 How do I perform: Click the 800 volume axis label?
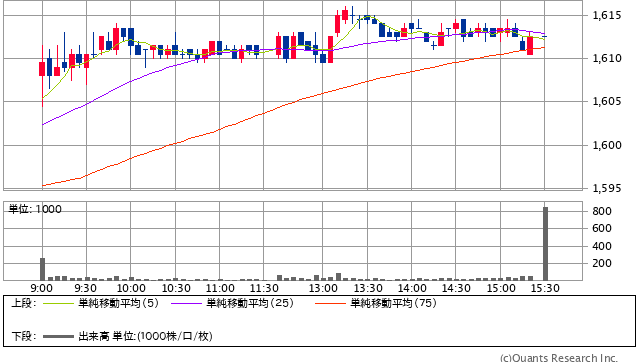[x=602, y=211]
